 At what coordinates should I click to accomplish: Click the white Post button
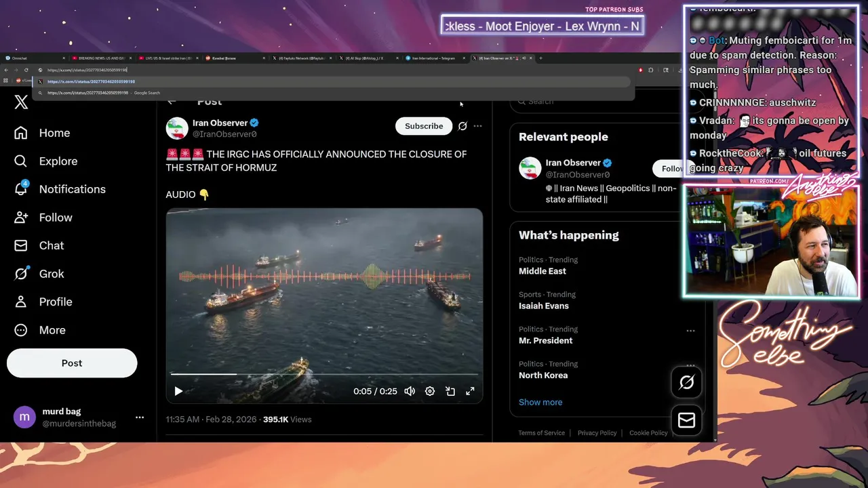point(72,363)
